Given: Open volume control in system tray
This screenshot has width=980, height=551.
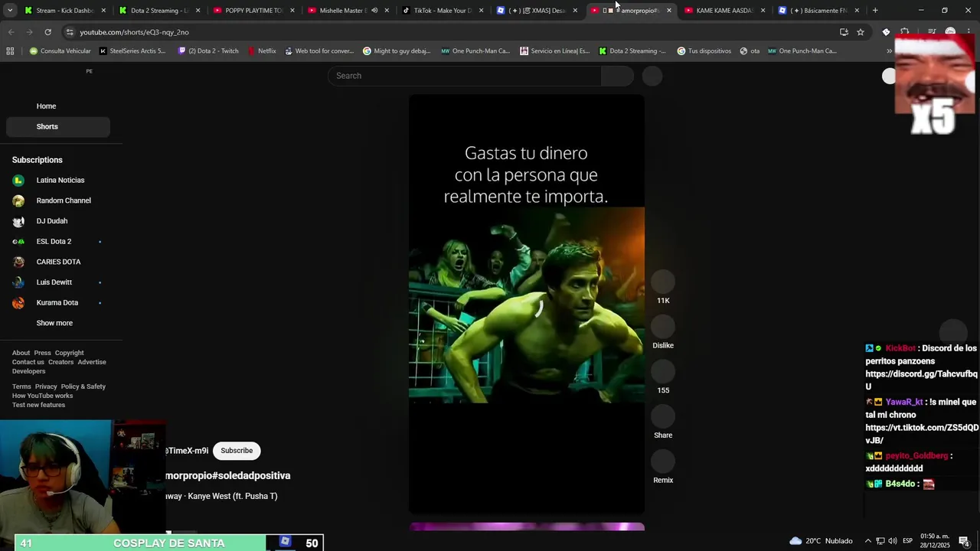Looking at the screenshot, I should point(893,541).
